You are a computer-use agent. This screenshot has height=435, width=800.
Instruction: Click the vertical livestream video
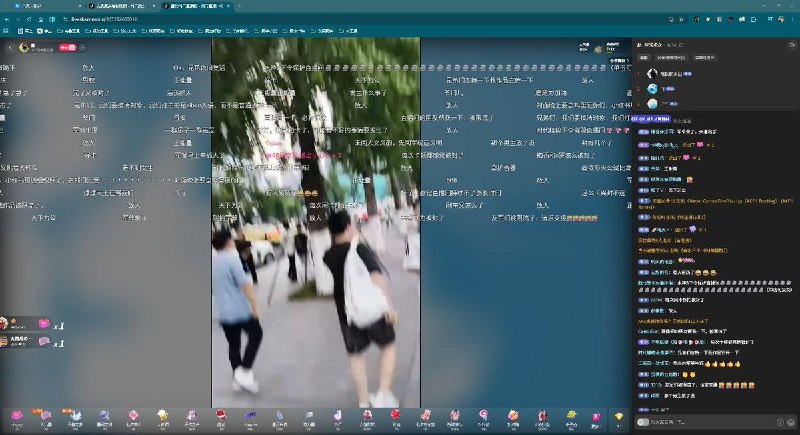[316, 222]
